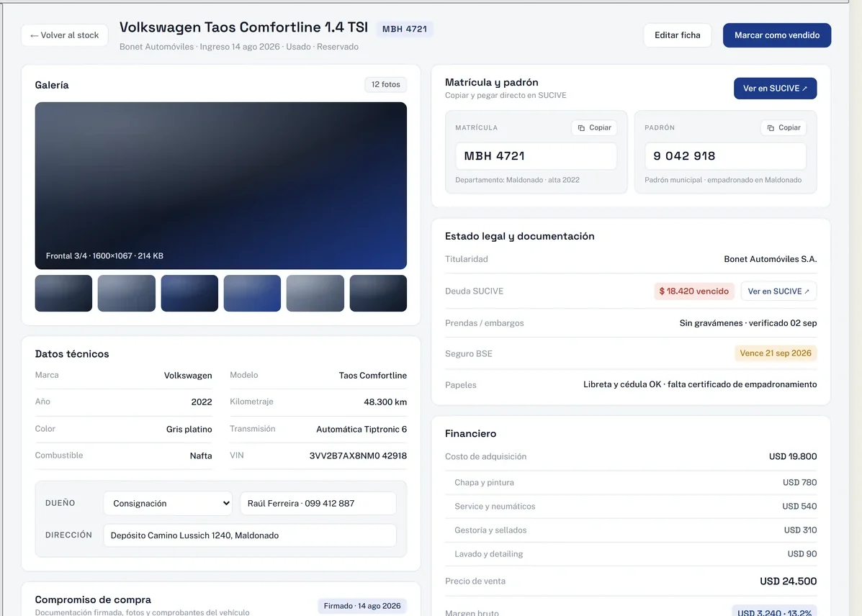Click Precio de venta USD 24.500
The width and height of the screenshot is (862, 616).
click(788, 581)
